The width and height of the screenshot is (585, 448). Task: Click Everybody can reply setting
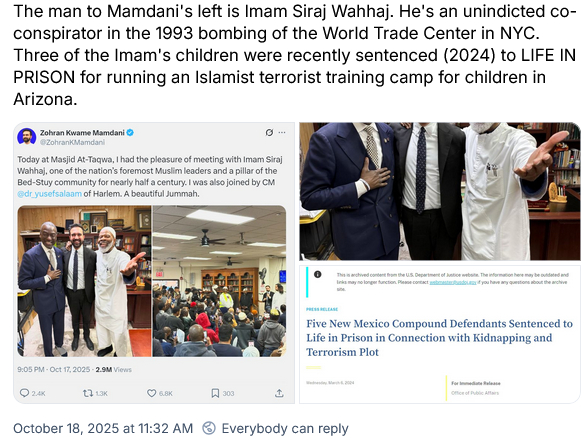click(285, 428)
